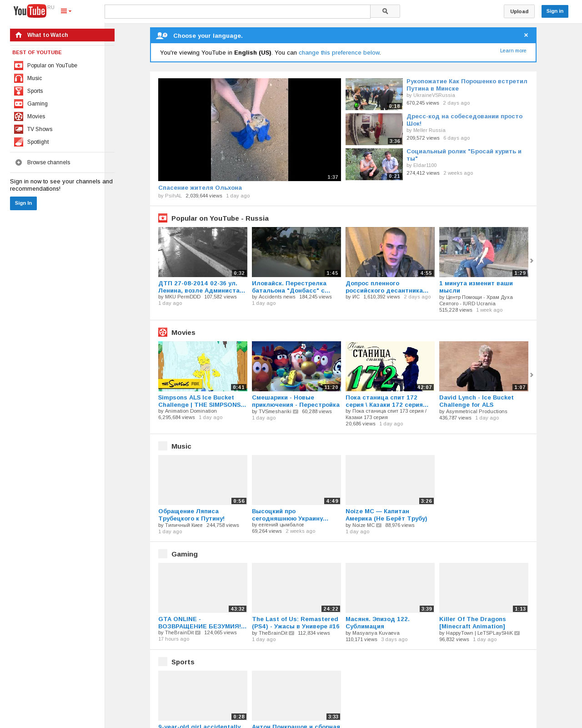Image resolution: width=582 pixels, height=728 pixels.
Task: Open Масяня. Эпизод 122. Сублимация title
Action: pos(377,622)
